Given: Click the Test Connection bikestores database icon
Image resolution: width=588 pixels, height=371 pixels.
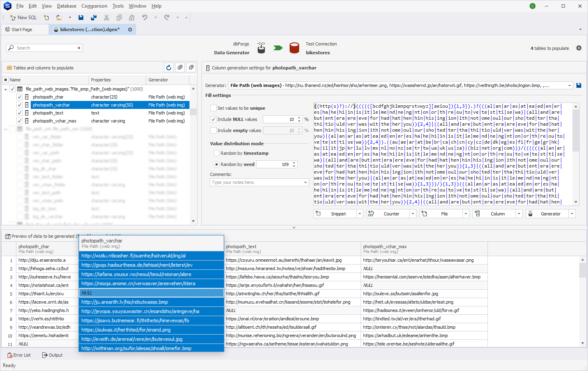Looking at the screenshot, I should point(294,48).
